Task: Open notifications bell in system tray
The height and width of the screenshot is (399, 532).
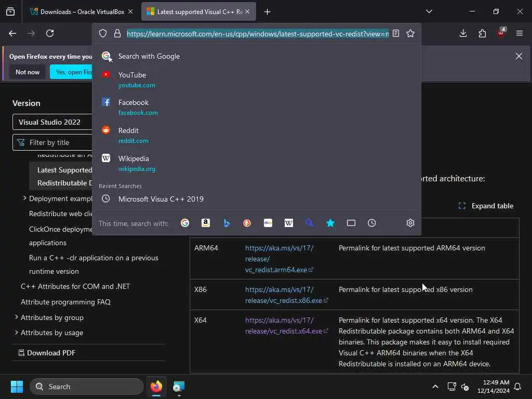Action: tap(518, 387)
